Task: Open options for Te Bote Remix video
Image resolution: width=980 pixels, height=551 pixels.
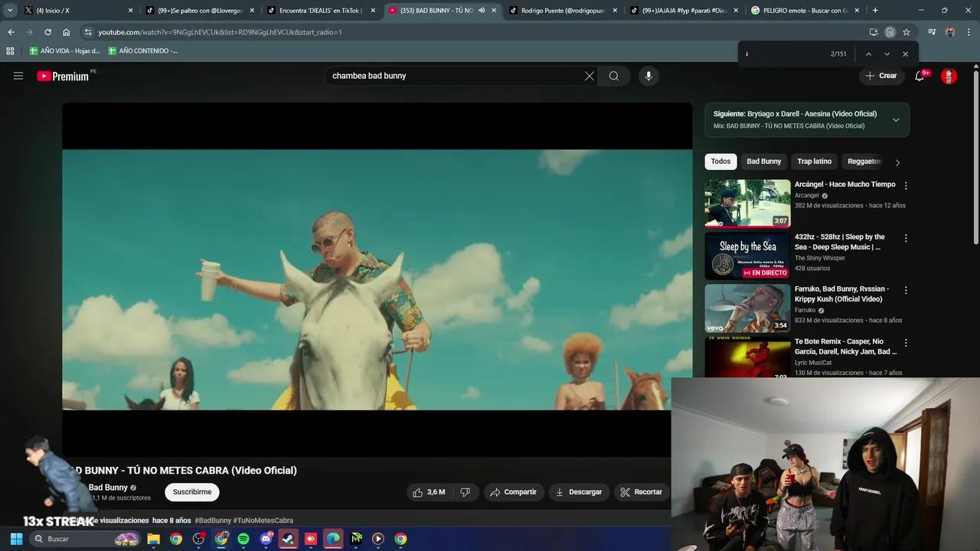Action: click(906, 343)
